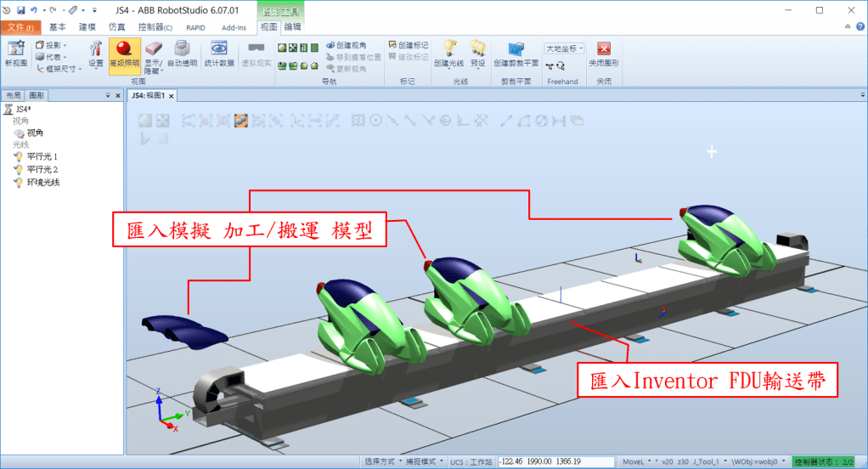The width and height of the screenshot is (868, 469).
Task: Click the play simulation icon in viewport
Action: coord(145,138)
